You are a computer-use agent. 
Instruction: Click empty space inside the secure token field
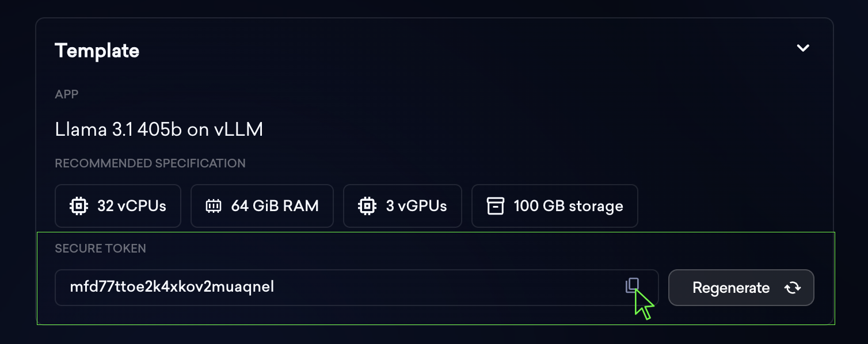pyautogui.click(x=449, y=287)
